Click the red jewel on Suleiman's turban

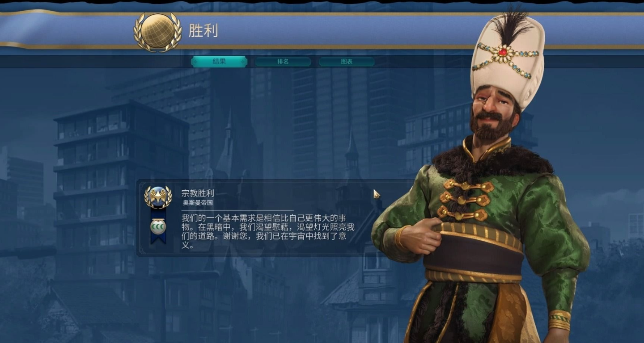[x=503, y=52]
